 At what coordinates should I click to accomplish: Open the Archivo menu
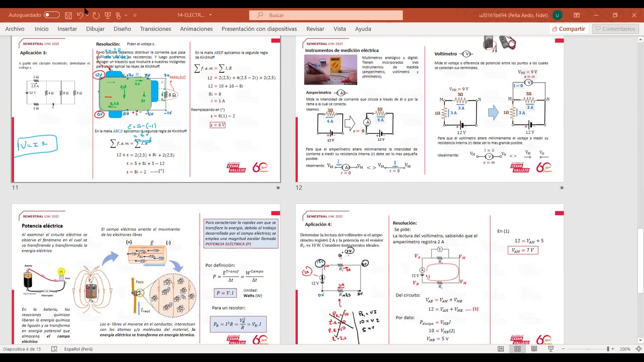tap(15, 29)
